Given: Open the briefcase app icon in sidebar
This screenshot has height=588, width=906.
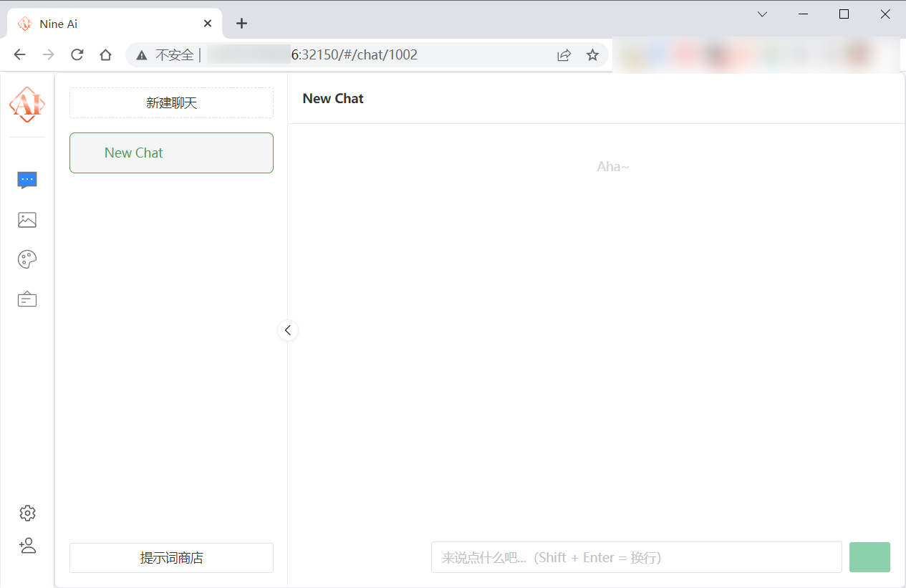Looking at the screenshot, I should pos(27,299).
